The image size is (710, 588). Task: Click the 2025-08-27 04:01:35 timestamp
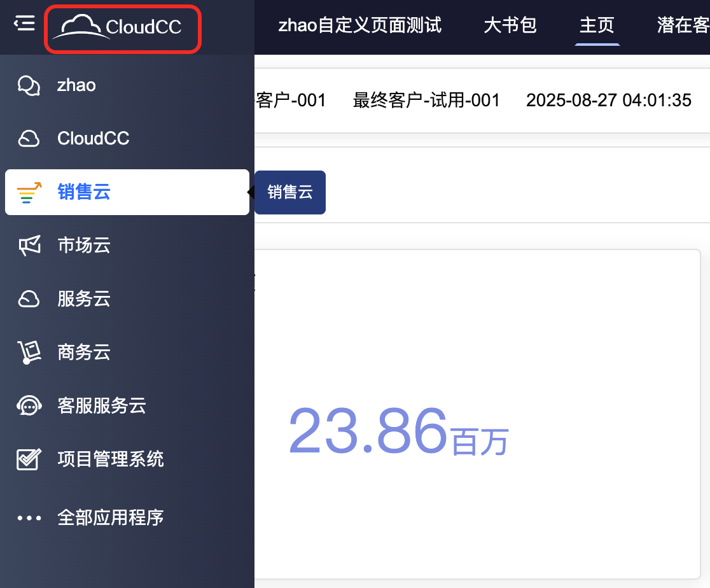(608, 101)
